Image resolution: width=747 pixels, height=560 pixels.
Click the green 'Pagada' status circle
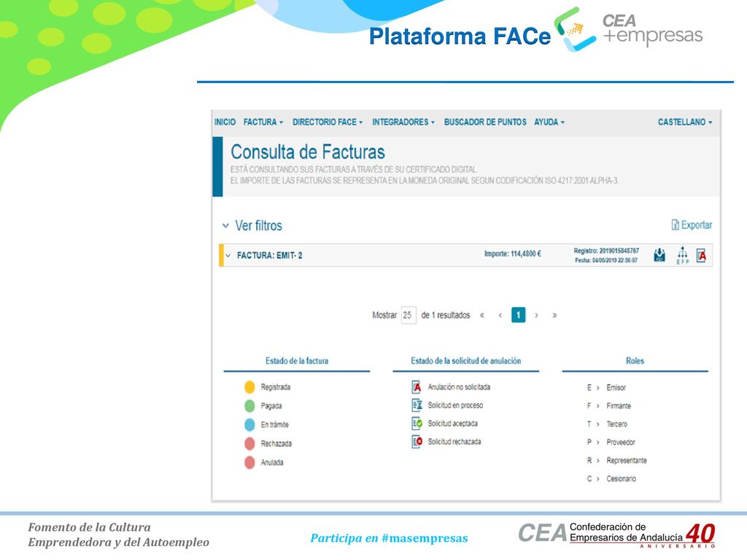[x=249, y=405]
